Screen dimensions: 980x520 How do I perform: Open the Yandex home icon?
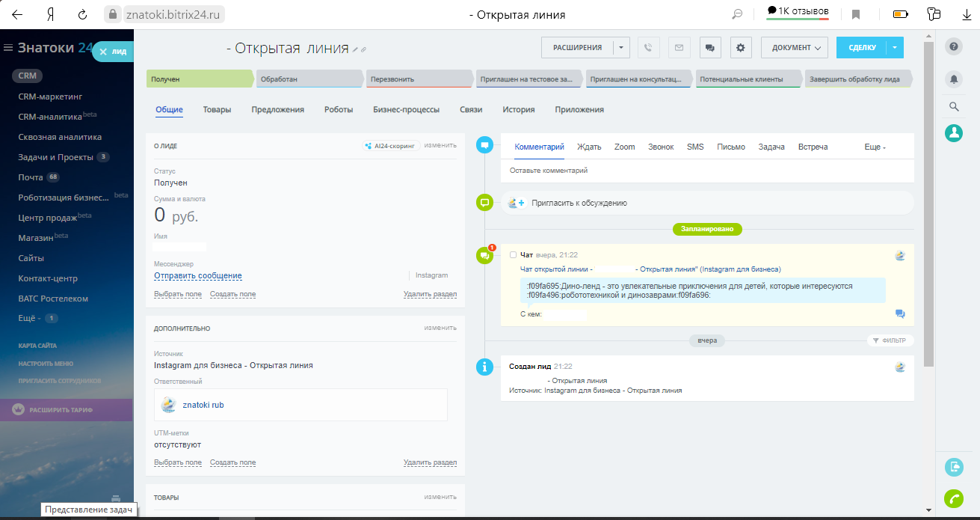point(50,14)
